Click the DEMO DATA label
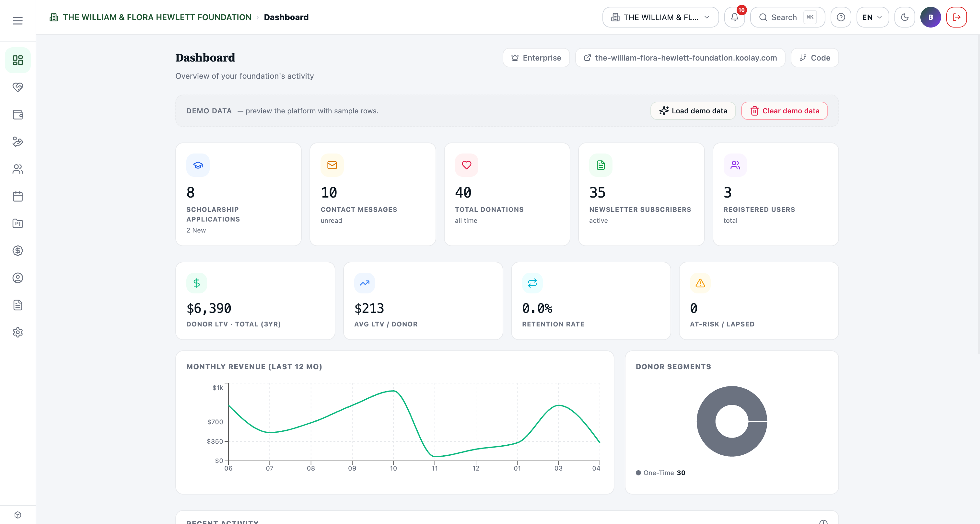 (x=209, y=111)
